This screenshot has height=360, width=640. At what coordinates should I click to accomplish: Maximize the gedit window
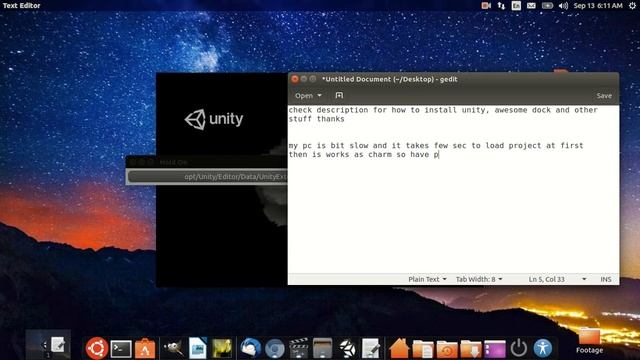313,79
